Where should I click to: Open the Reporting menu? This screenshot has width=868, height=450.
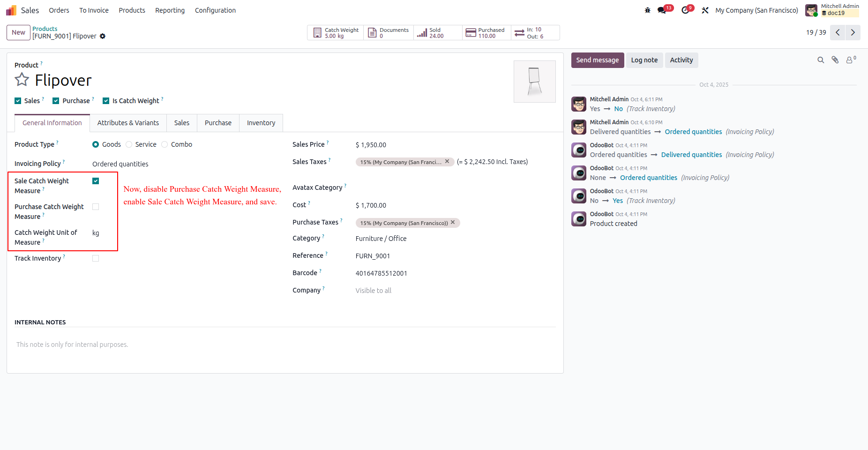(x=170, y=10)
